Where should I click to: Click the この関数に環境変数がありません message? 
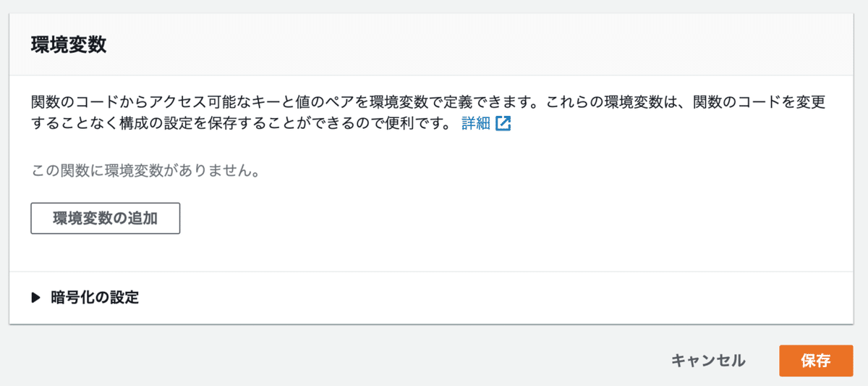click(x=145, y=172)
